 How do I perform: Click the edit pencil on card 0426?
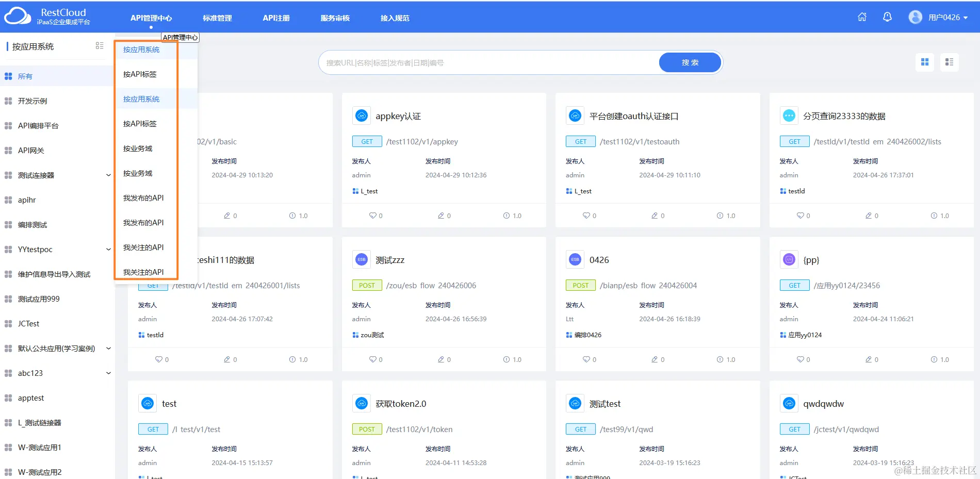point(655,359)
